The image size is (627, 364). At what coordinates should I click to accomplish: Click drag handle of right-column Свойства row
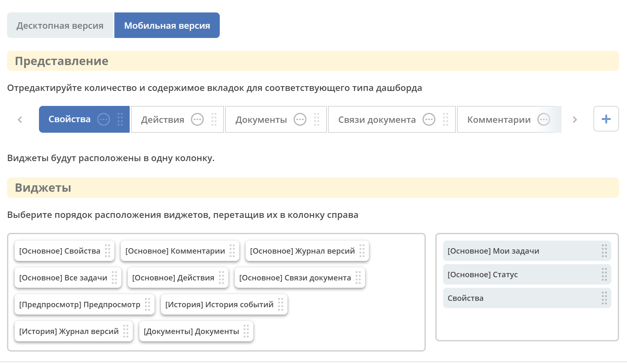604,298
